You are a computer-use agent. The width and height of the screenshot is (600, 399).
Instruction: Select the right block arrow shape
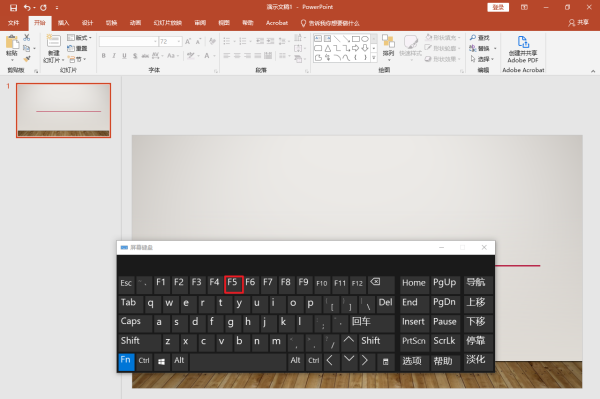tap(355, 48)
